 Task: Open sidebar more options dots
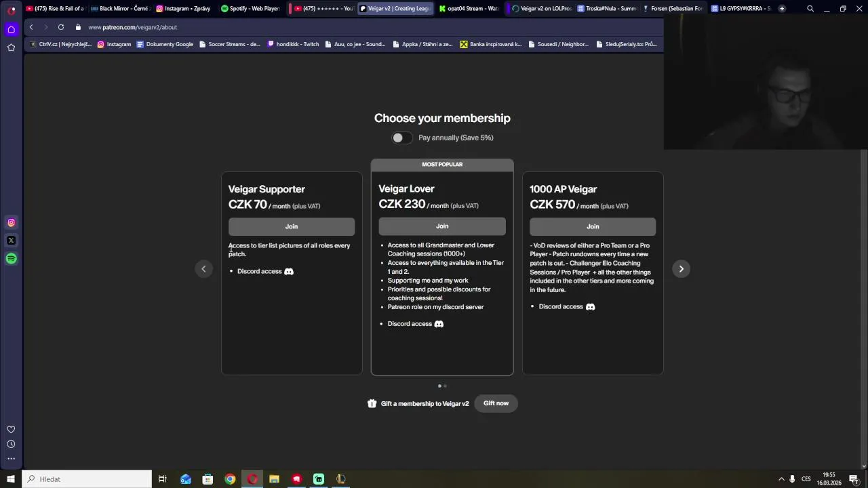click(11, 459)
